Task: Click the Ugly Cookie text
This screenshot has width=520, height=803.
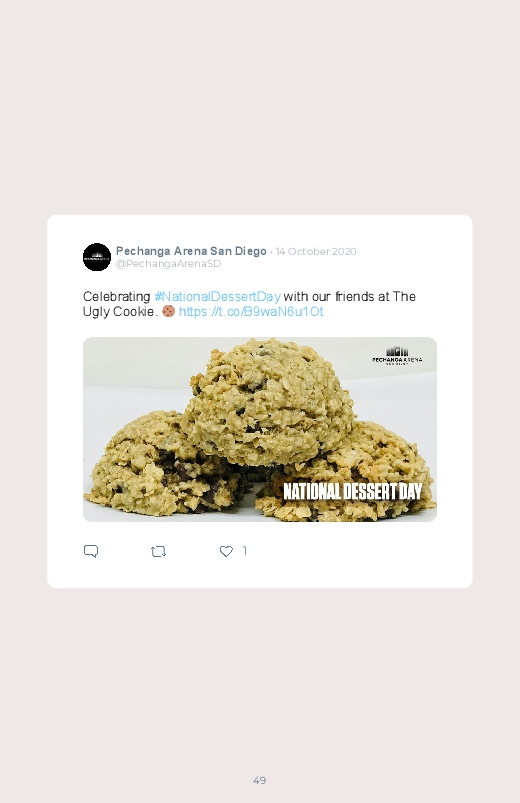Action: click(118, 311)
